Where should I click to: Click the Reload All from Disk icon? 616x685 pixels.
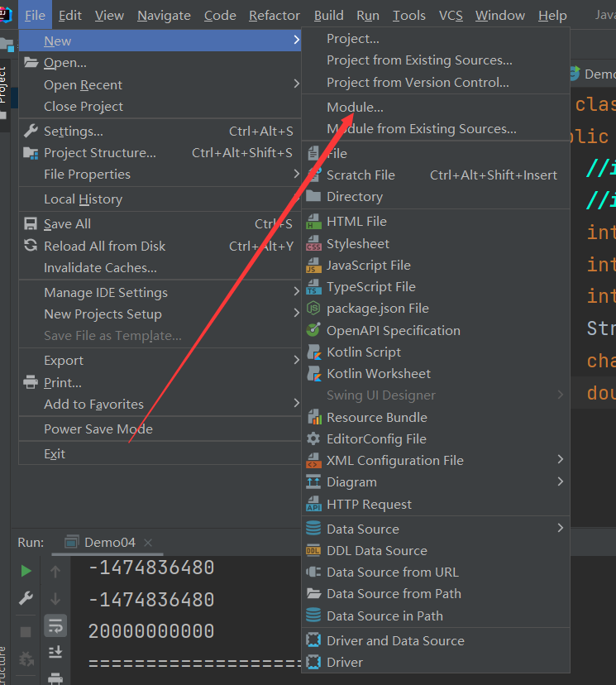(31, 246)
